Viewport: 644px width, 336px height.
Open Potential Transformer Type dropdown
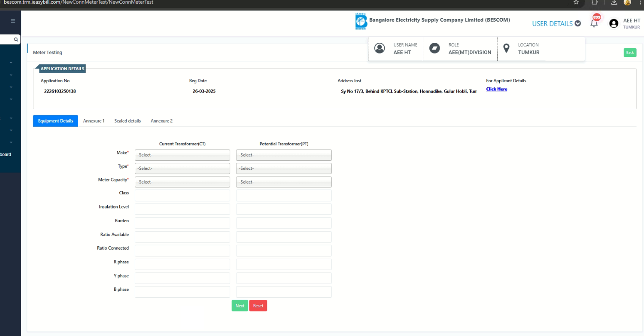point(284,168)
